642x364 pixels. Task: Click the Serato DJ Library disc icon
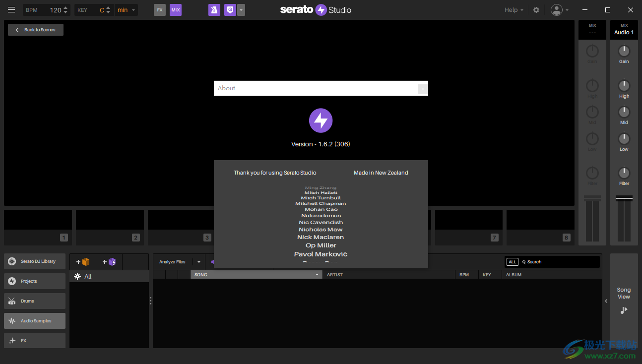click(12, 261)
